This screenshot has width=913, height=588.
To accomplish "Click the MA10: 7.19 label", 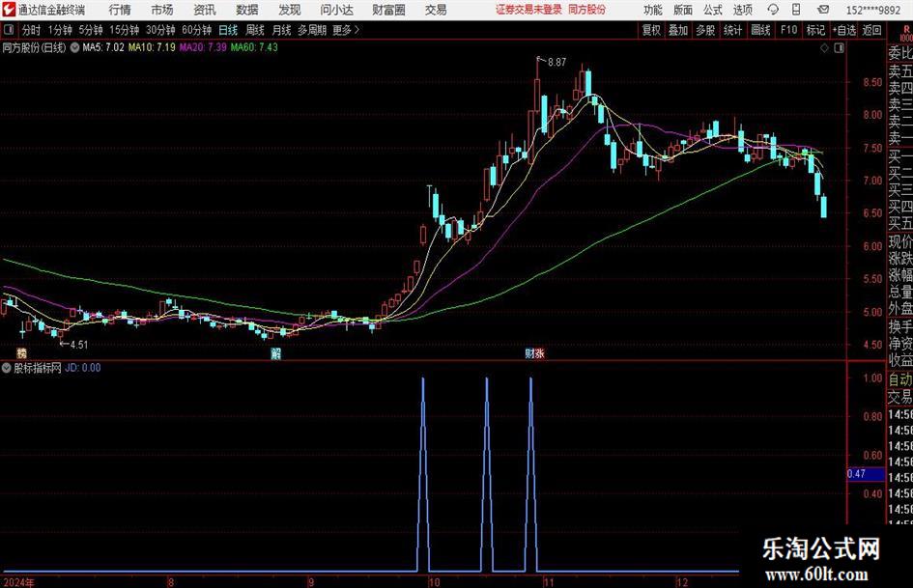I will (x=152, y=47).
